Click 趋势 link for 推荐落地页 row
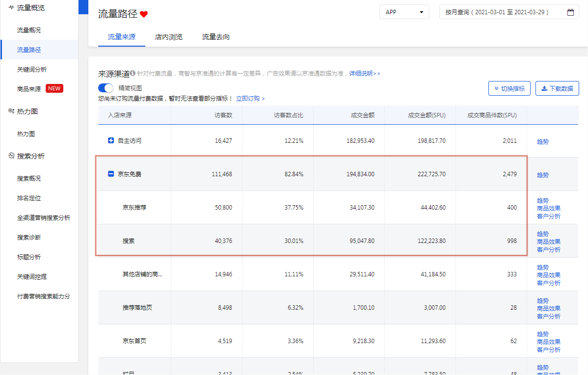 coord(543,301)
